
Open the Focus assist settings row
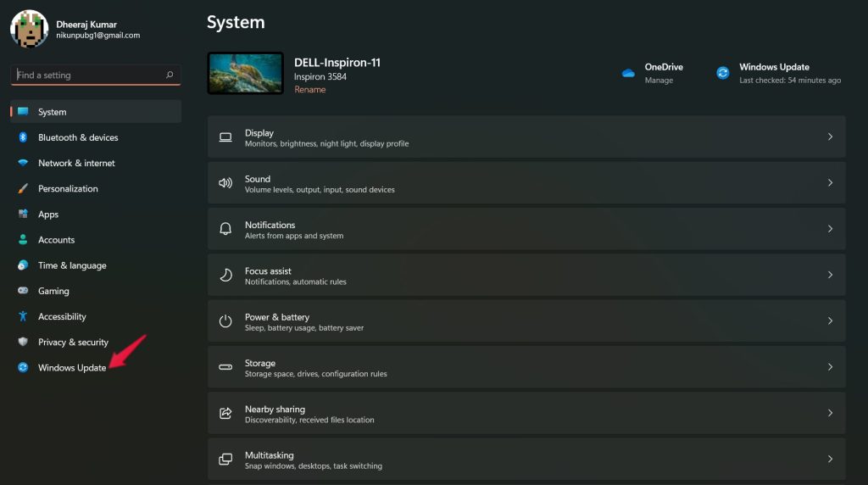click(526, 275)
